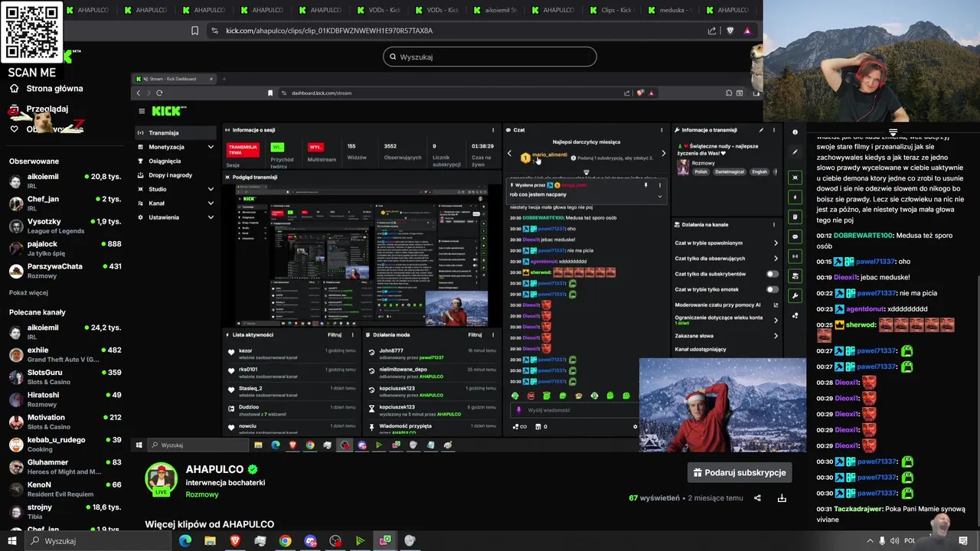Open three-dot menu of Działania moda
980x551 pixels.
coord(492,334)
